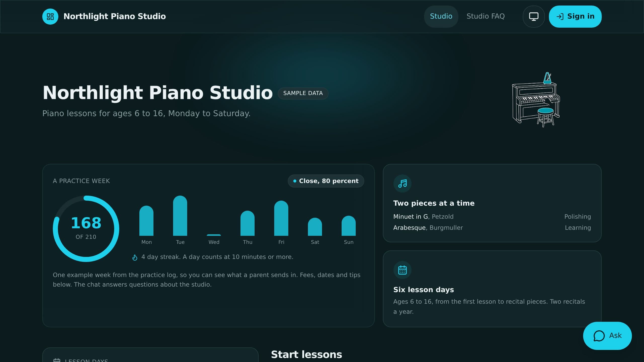
Task: Click the Six lesson days heading
Action: (x=424, y=290)
